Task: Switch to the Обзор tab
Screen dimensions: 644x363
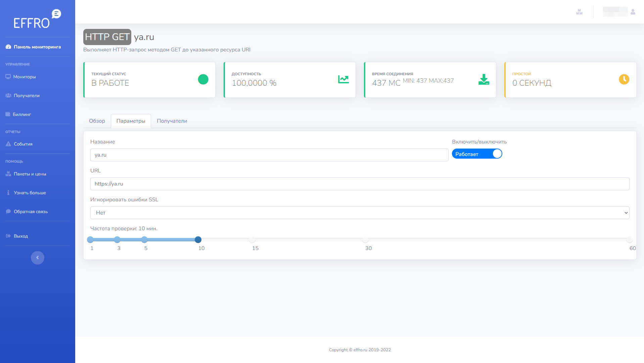Action: 97,121
